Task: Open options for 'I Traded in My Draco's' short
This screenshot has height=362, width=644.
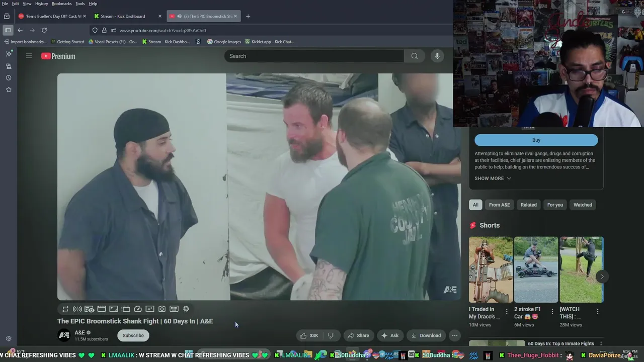Action: coord(507,312)
